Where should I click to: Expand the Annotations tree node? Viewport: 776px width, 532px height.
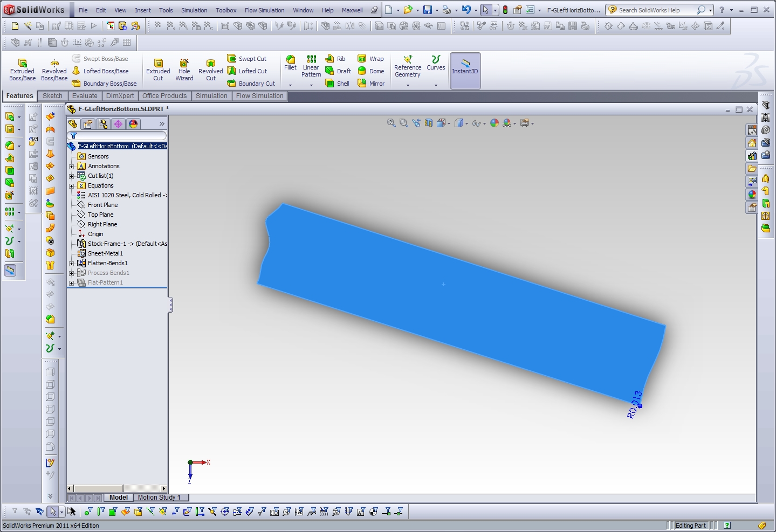coord(71,167)
